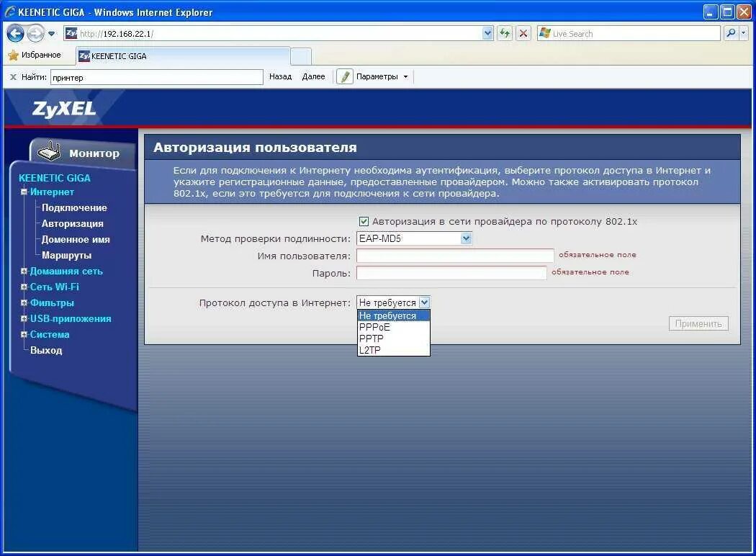Click the Протокол доступа dropdown arrow
Image resolution: width=756 pixels, height=556 pixels.
[424, 302]
